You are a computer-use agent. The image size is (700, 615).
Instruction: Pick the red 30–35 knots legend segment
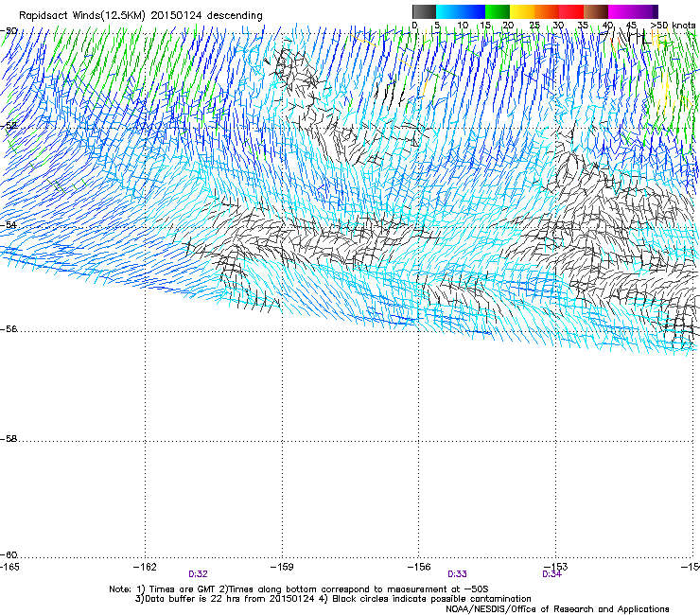(571, 11)
